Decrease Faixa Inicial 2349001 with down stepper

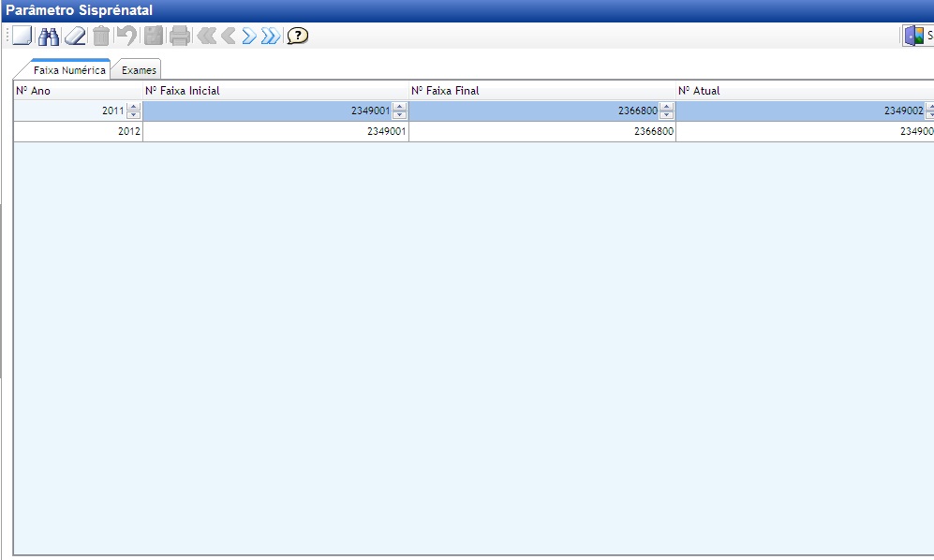400,115
